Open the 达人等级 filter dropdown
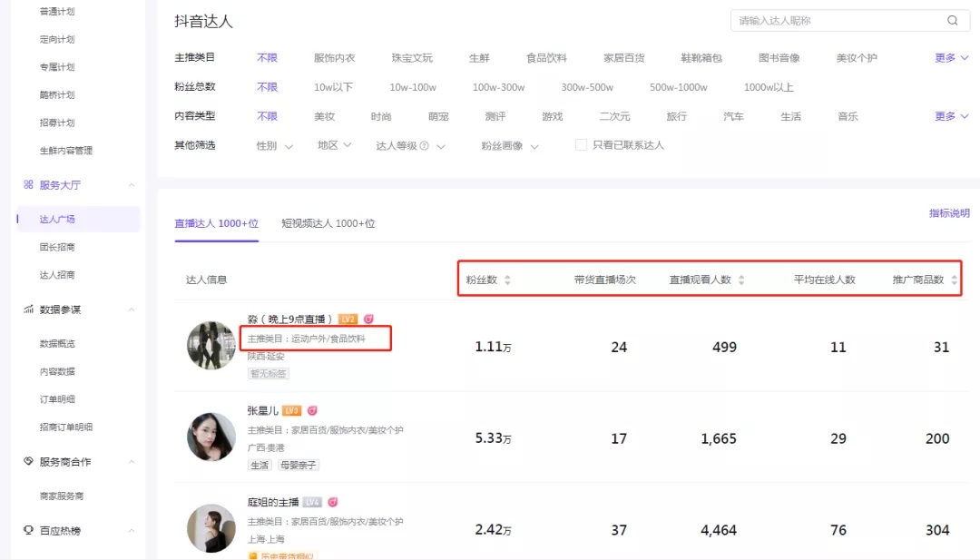This screenshot has height=560, width=980. point(410,145)
